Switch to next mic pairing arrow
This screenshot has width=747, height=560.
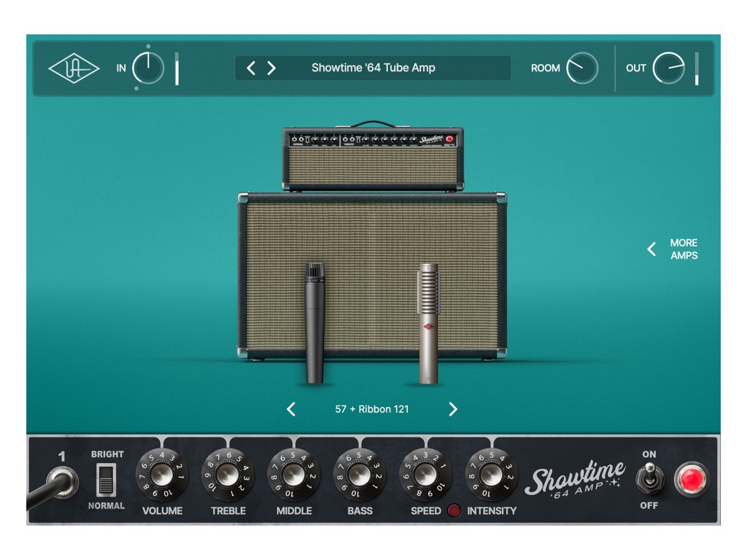click(453, 409)
